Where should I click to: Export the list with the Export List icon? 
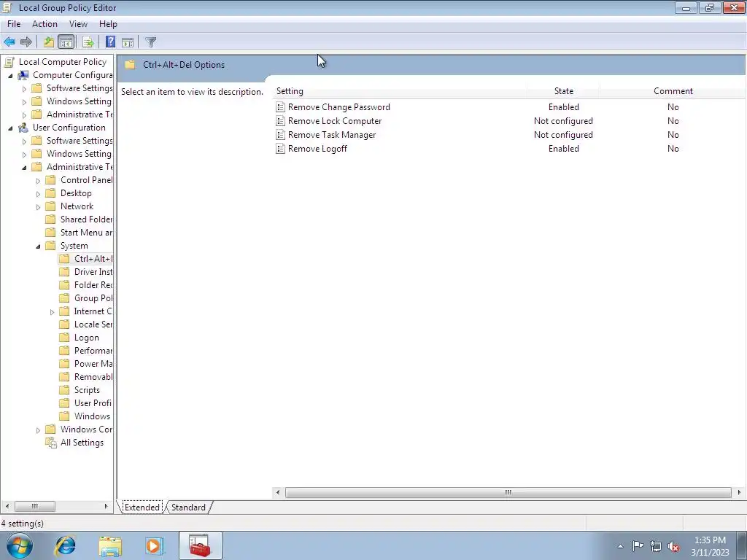(88, 42)
